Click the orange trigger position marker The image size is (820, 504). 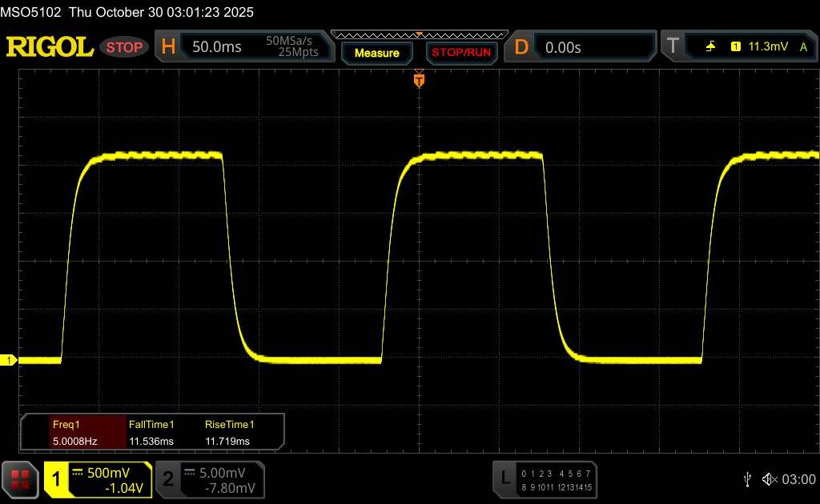tap(418, 79)
